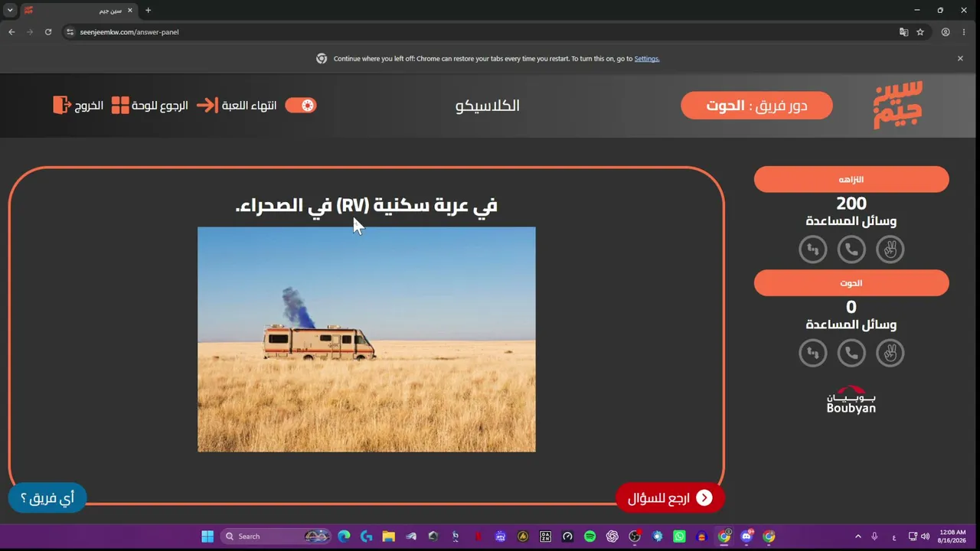Select the النزاهه team name pill
The height and width of the screenshot is (551, 980).
(851, 179)
